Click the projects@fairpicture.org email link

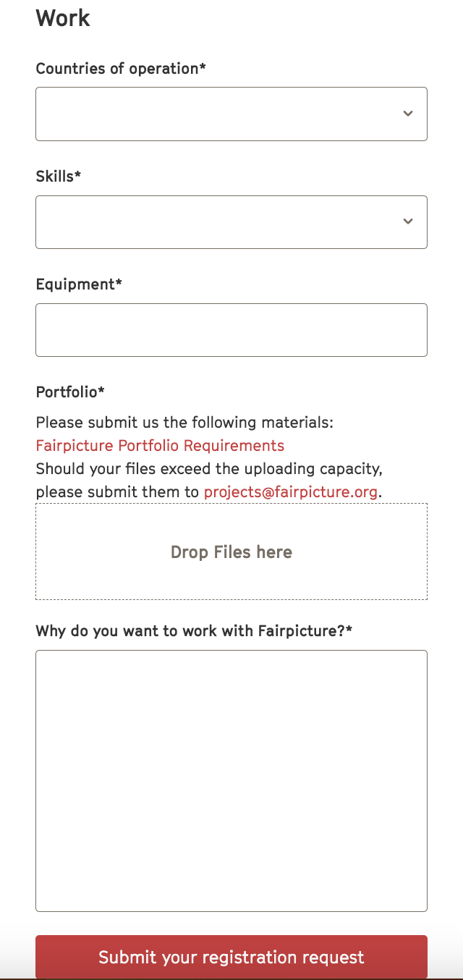tap(291, 492)
